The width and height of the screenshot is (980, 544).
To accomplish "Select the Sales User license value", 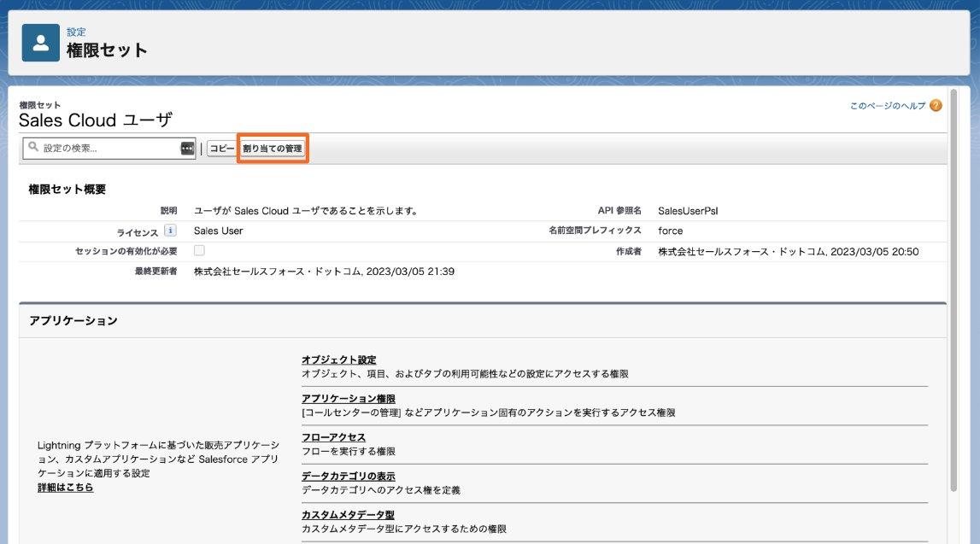I will point(218,231).
